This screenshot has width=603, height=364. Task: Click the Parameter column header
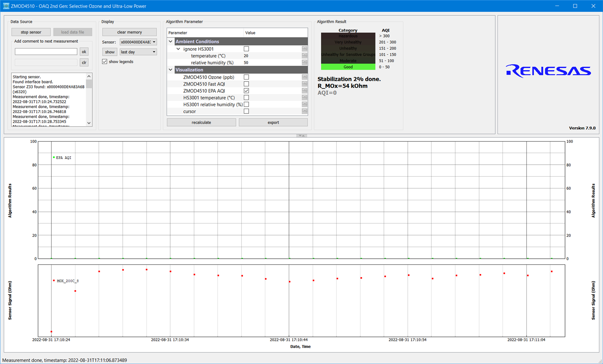coord(205,33)
